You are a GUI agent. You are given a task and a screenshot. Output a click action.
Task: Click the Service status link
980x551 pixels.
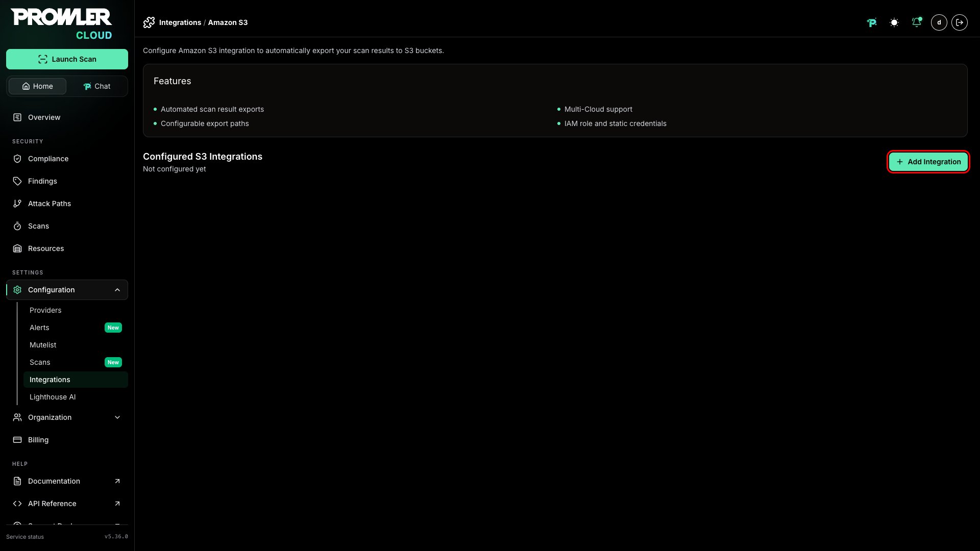click(25, 537)
